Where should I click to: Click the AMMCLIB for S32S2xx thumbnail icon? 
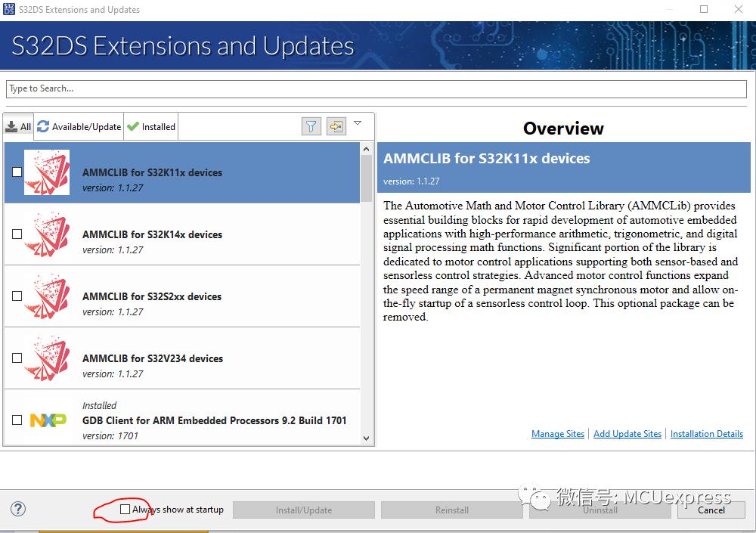[47, 296]
